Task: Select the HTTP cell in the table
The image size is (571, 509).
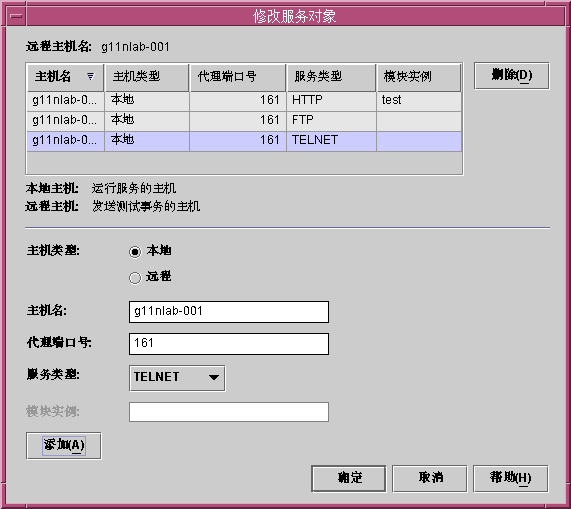Action: point(331,101)
